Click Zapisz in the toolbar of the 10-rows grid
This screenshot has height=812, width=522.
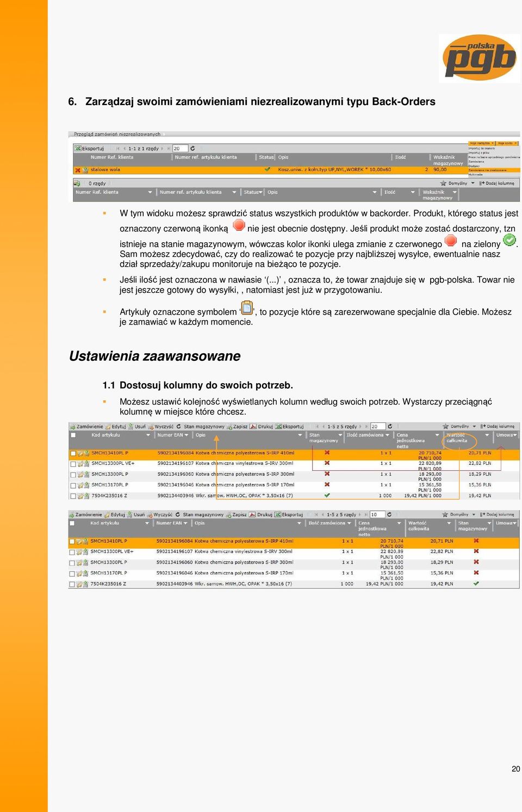click(236, 515)
